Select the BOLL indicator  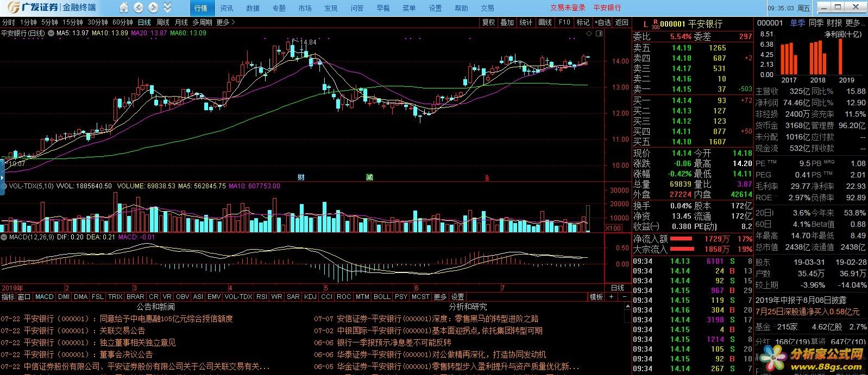point(382,297)
